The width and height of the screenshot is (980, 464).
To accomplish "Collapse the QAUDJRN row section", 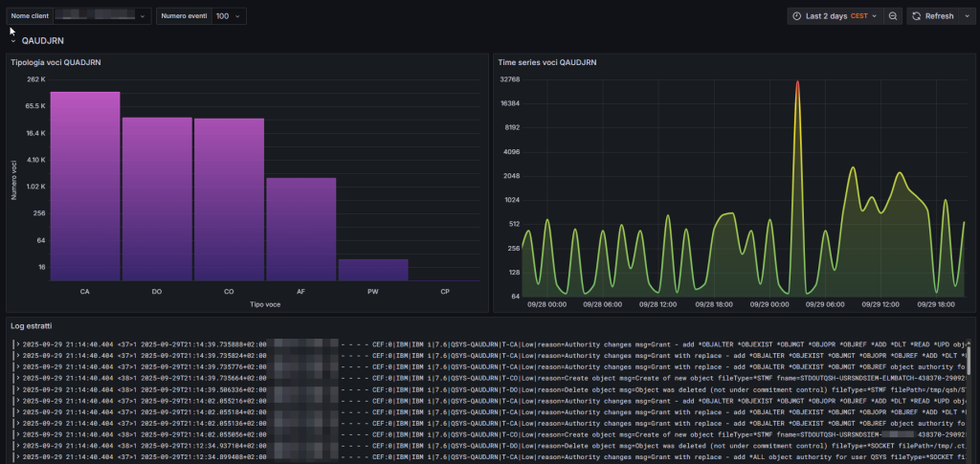I will [x=13, y=41].
